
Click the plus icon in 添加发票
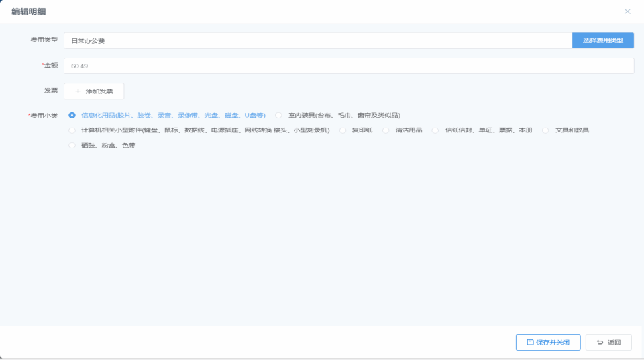click(x=78, y=91)
